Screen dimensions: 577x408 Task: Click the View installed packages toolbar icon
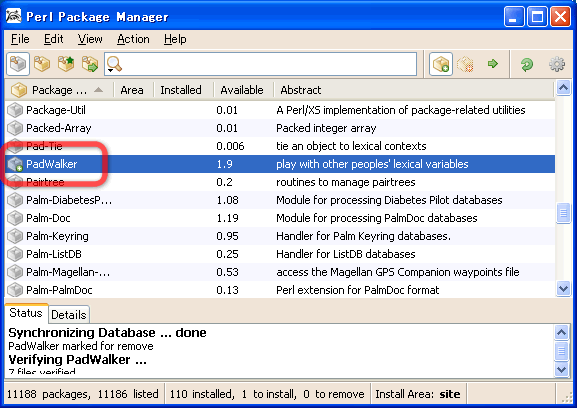(42, 64)
